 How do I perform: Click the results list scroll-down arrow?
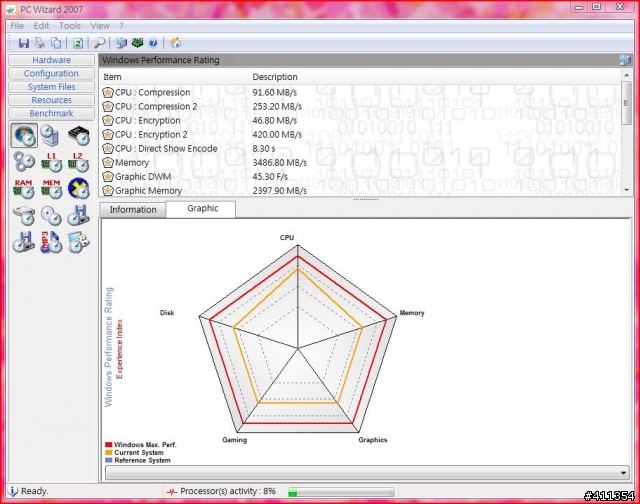pos(626,190)
